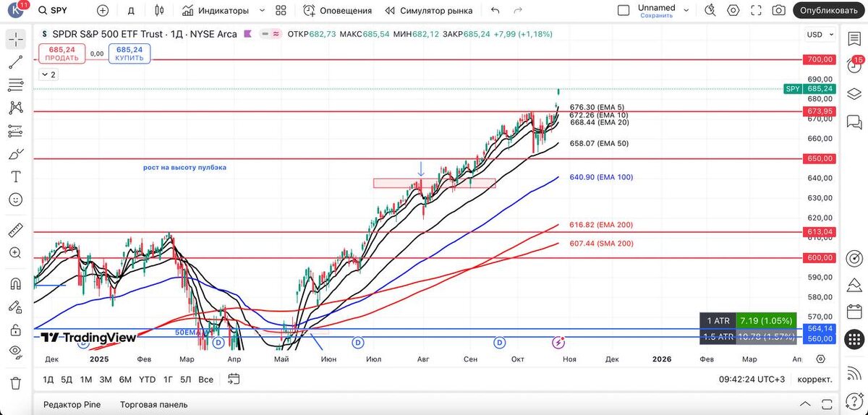Viewport: 868px width, 415px height.
Task: Click the purple flag beside symbol name
Action: click(x=247, y=34)
